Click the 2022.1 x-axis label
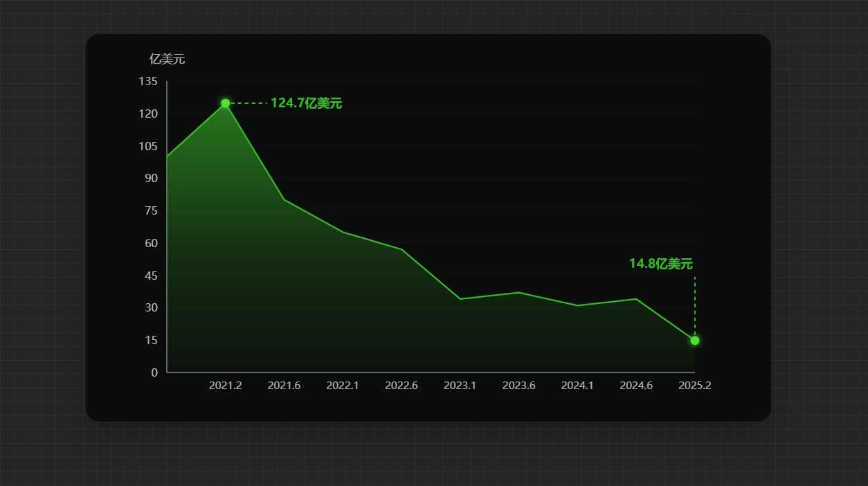Viewport: 868px width, 486px height. click(x=343, y=386)
